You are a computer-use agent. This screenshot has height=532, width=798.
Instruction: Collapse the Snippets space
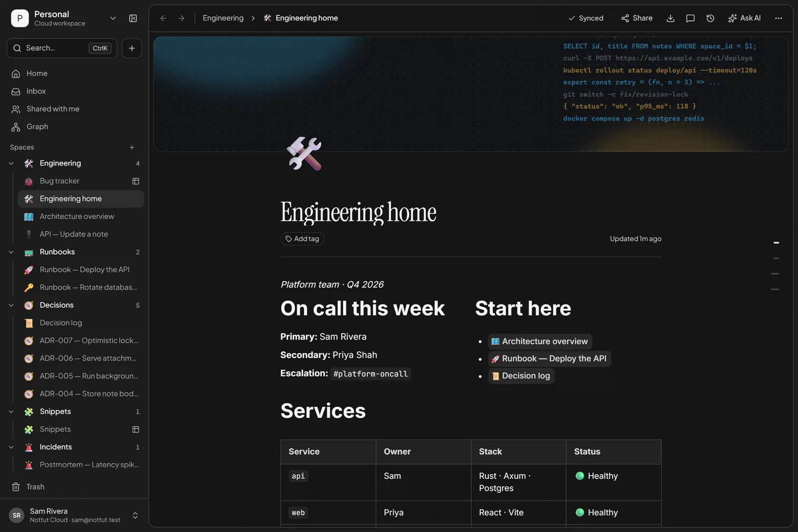(11, 412)
